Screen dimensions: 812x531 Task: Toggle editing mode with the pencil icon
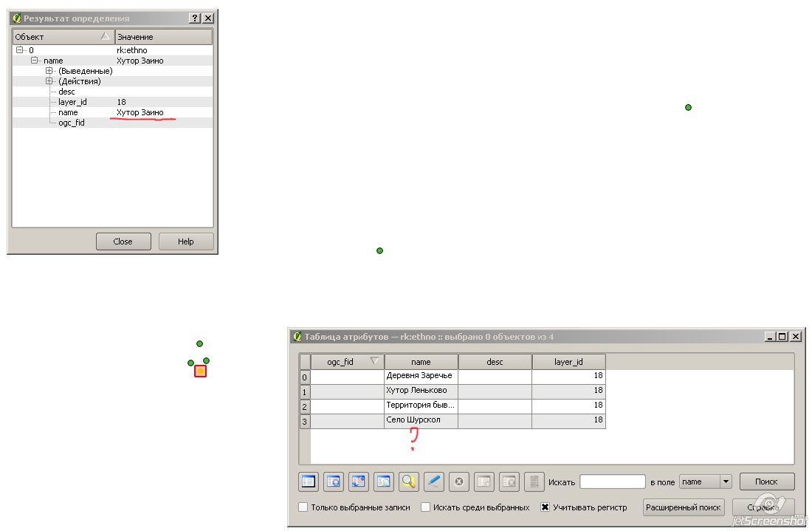[433, 482]
